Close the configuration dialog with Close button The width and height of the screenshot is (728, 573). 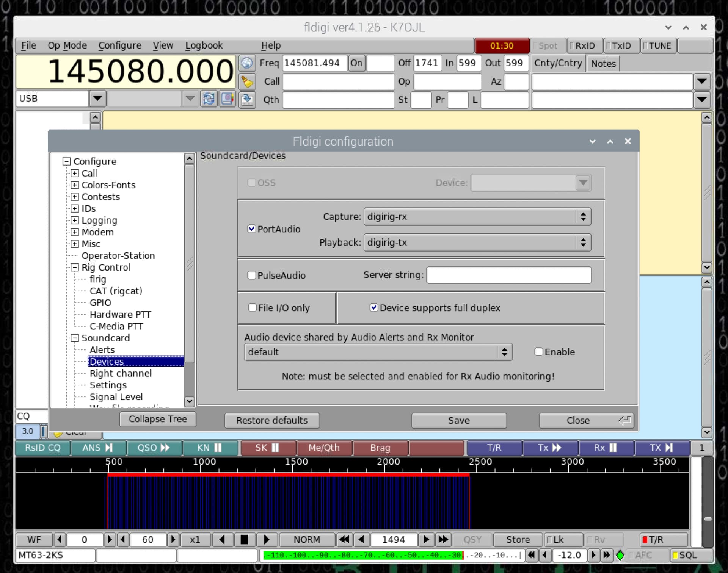pyautogui.click(x=586, y=420)
